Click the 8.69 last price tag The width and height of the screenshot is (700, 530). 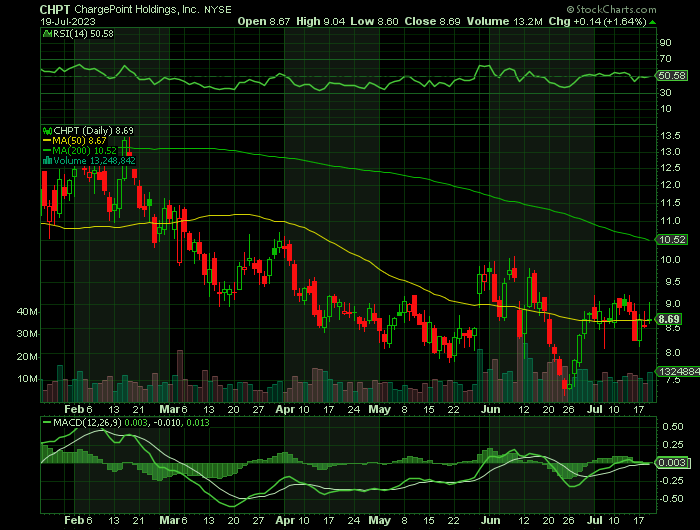[x=669, y=319]
